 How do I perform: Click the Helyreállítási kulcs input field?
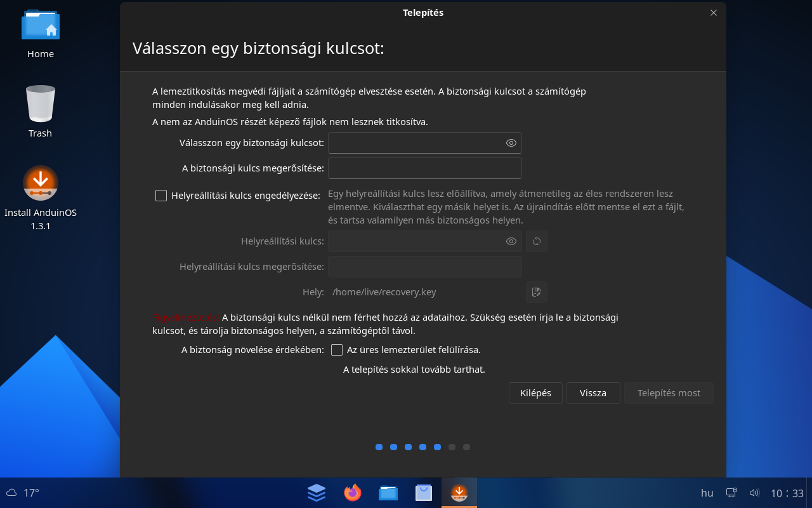point(424,241)
